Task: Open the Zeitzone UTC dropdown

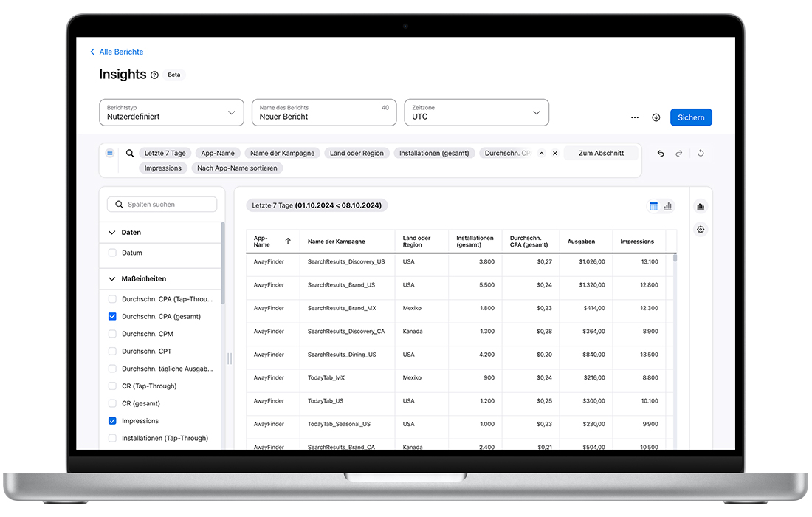Action: 476,112
